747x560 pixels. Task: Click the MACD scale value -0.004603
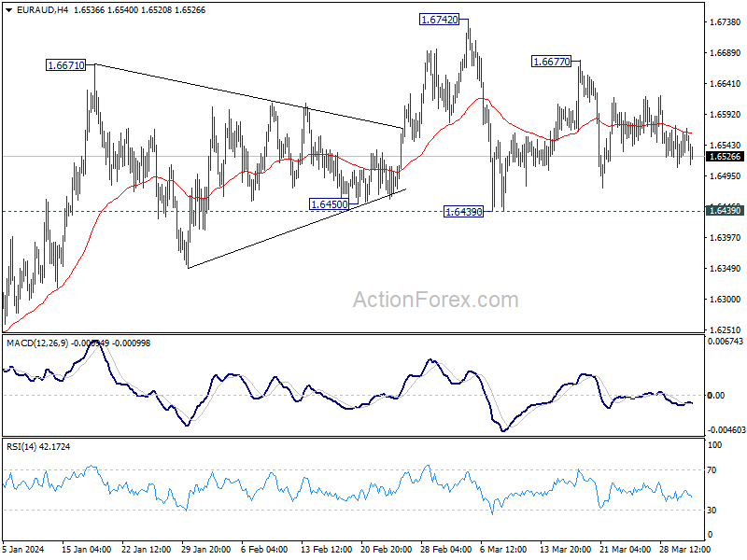[726, 429]
